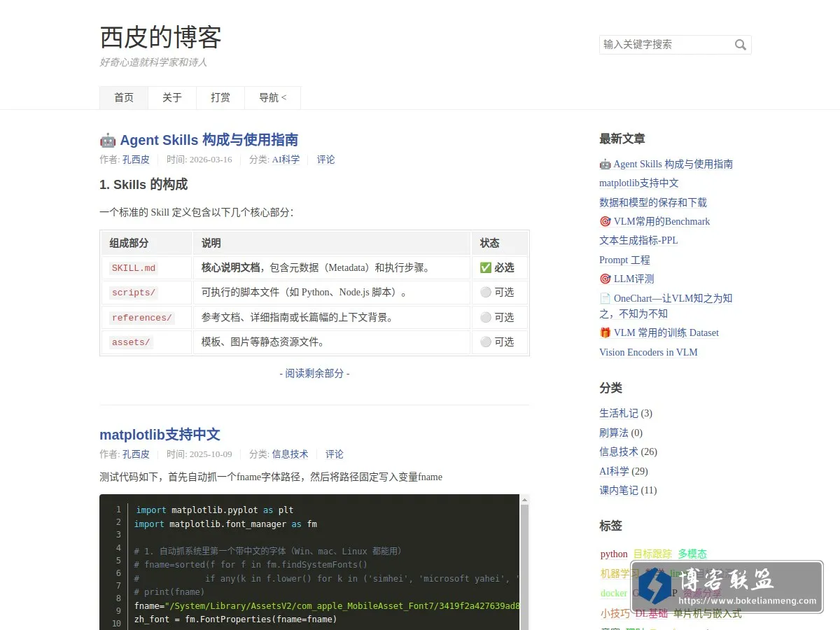Screen dimensions: 840x630
Task: Click the post date 2025-10-09
Action: (211, 454)
